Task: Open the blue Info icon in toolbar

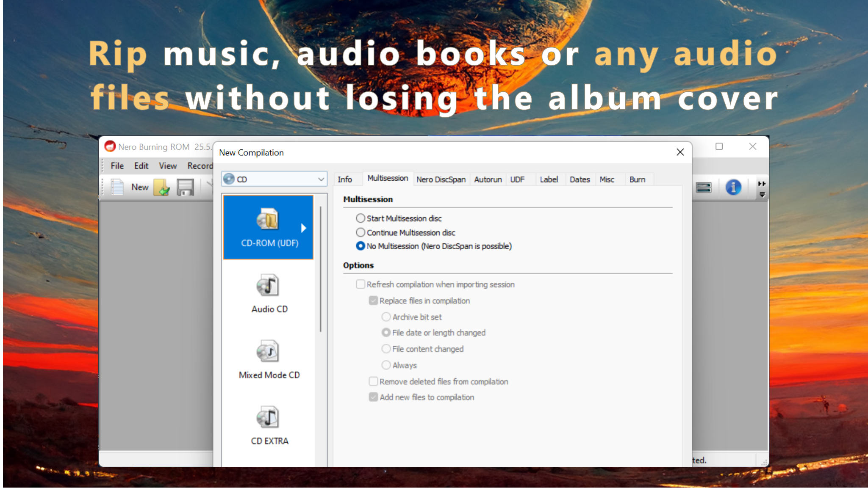Action: tap(733, 187)
